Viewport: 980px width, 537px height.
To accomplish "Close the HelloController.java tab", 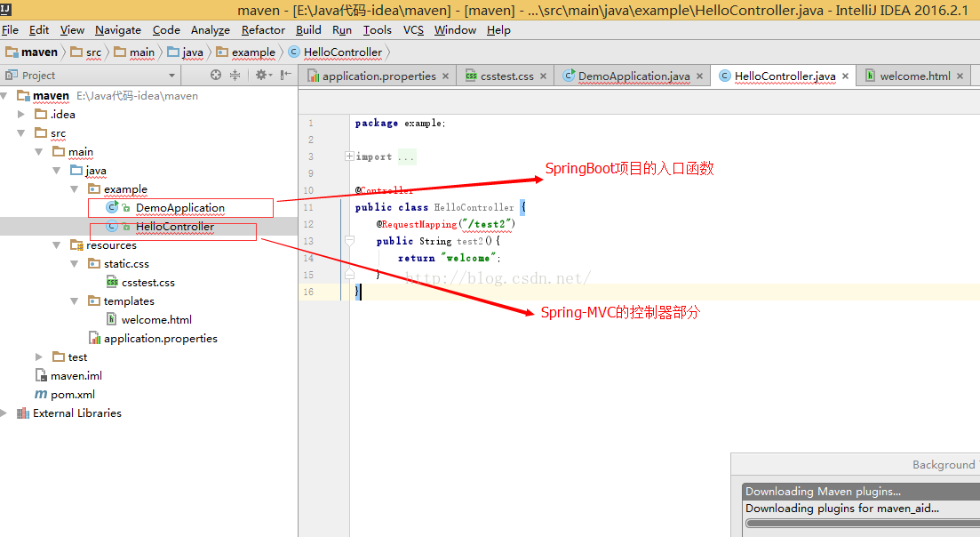I will (x=845, y=76).
